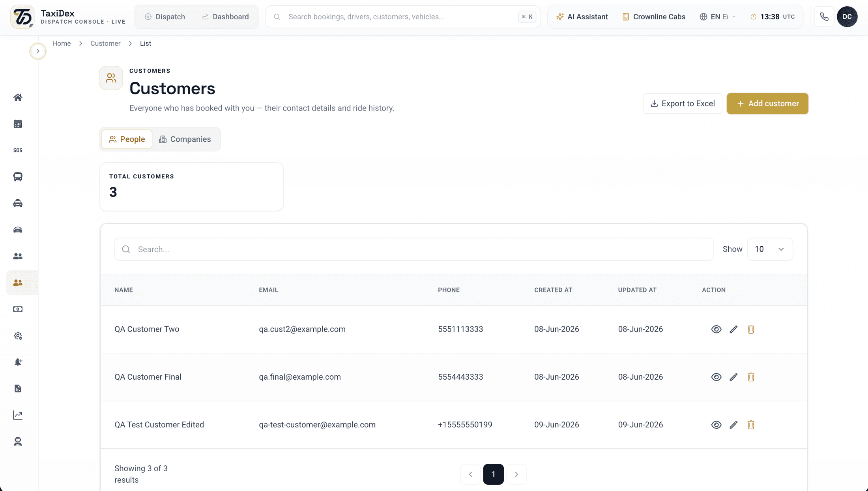Expand the collapsed sidebar with chevron
Image resolution: width=868 pixels, height=491 pixels.
[x=38, y=51]
